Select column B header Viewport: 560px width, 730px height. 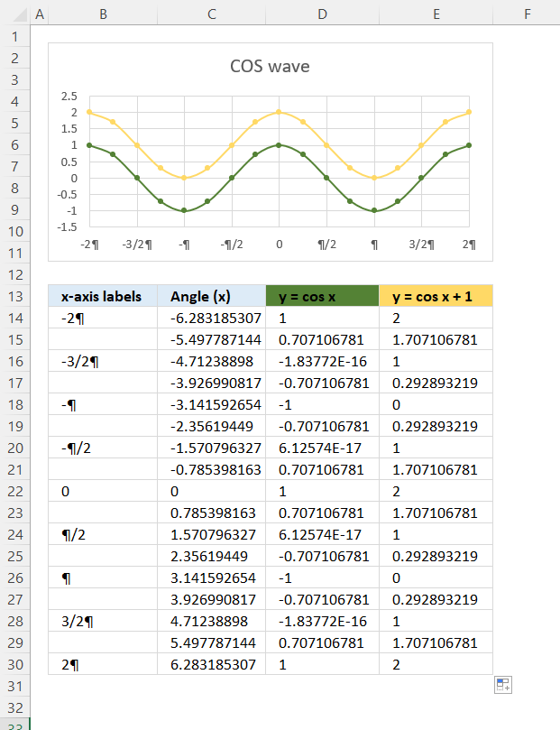click(x=104, y=14)
